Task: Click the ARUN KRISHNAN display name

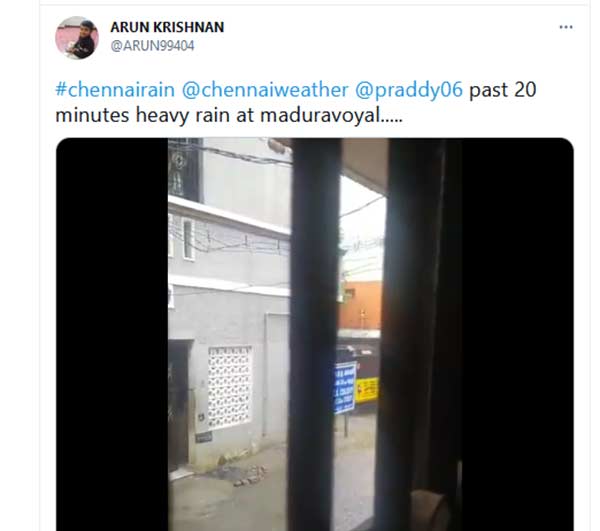Action: [x=167, y=27]
